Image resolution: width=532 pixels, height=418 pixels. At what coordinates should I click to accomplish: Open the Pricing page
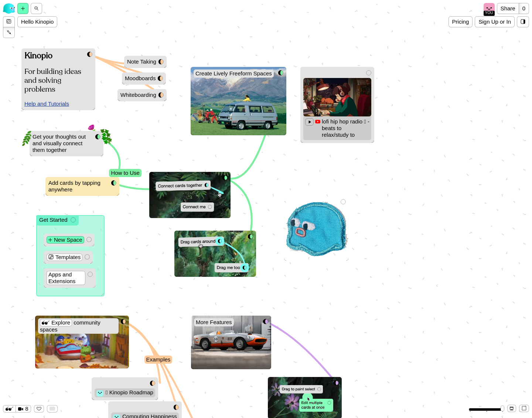[460, 22]
